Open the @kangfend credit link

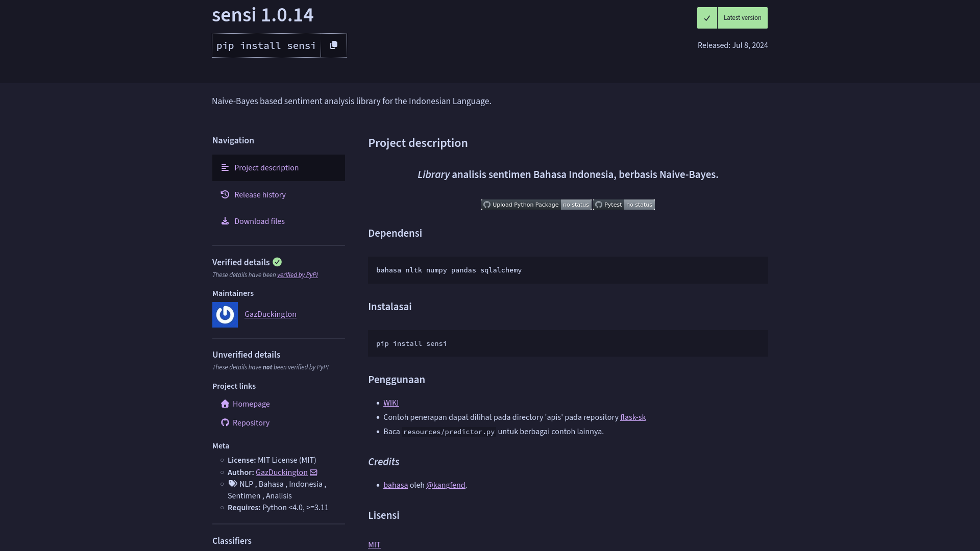(x=445, y=485)
